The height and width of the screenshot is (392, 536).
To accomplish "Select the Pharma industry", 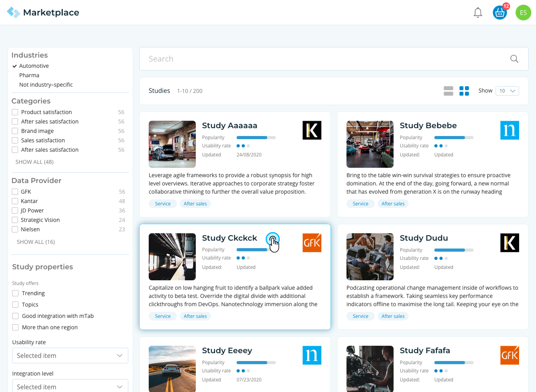I will click(29, 75).
